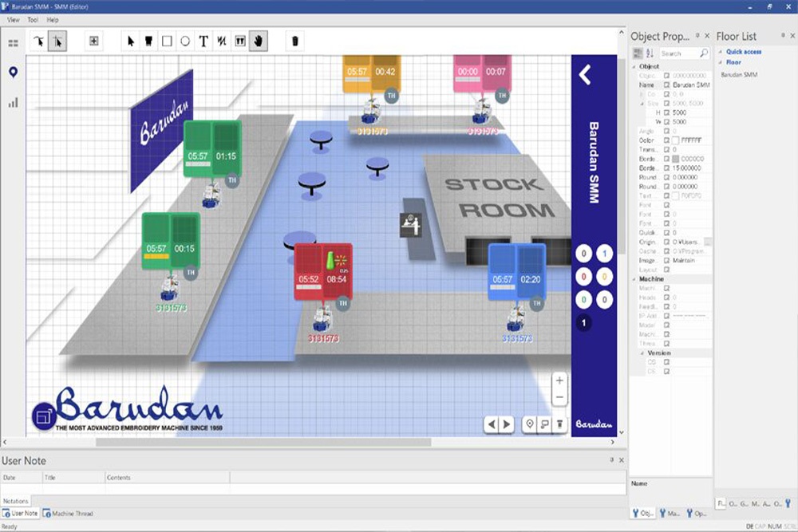Viewport: 798px width, 532px height.
Task: Toggle the checkbox beside the H size property
Action: pyautogui.click(x=666, y=113)
